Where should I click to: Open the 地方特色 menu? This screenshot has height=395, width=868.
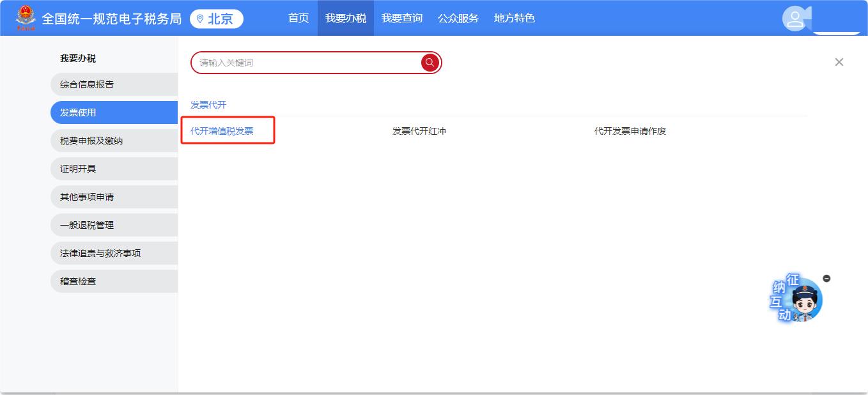click(514, 18)
